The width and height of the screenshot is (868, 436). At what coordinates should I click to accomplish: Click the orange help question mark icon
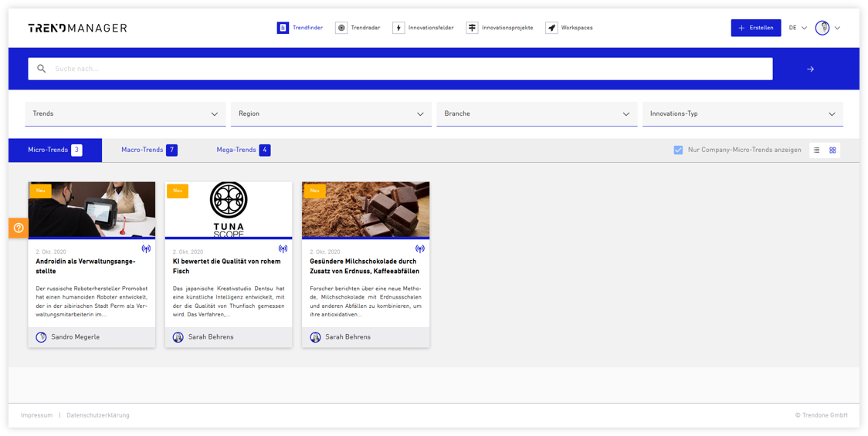[19, 228]
